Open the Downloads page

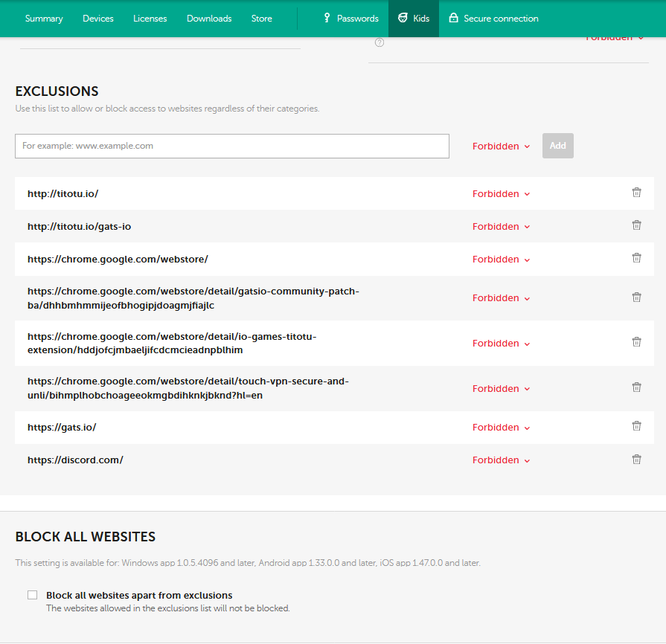pyautogui.click(x=209, y=19)
